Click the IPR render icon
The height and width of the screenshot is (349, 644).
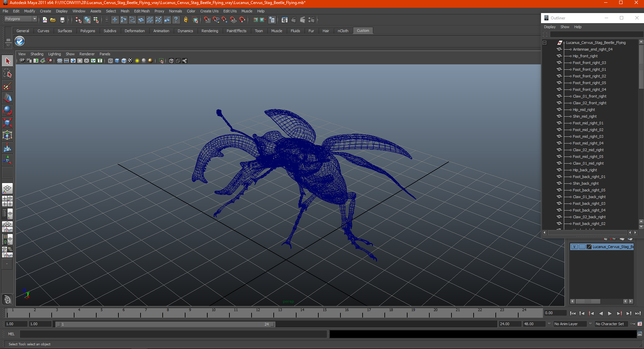[x=303, y=20]
